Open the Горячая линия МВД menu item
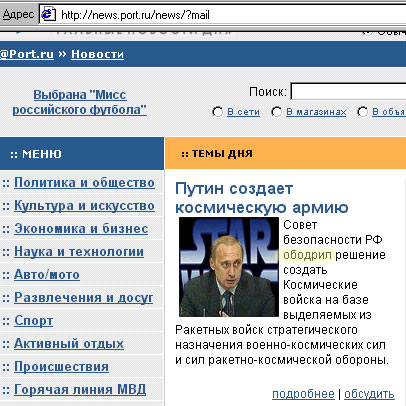This screenshot has height=406, width=406. pyautogui.click(x=80, y=390)
